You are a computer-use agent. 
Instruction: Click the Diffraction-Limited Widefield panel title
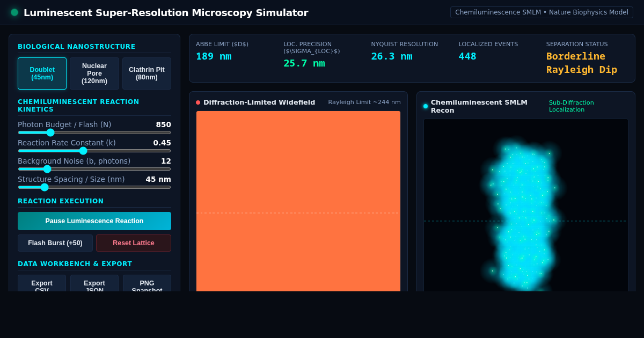click(259, 102)
